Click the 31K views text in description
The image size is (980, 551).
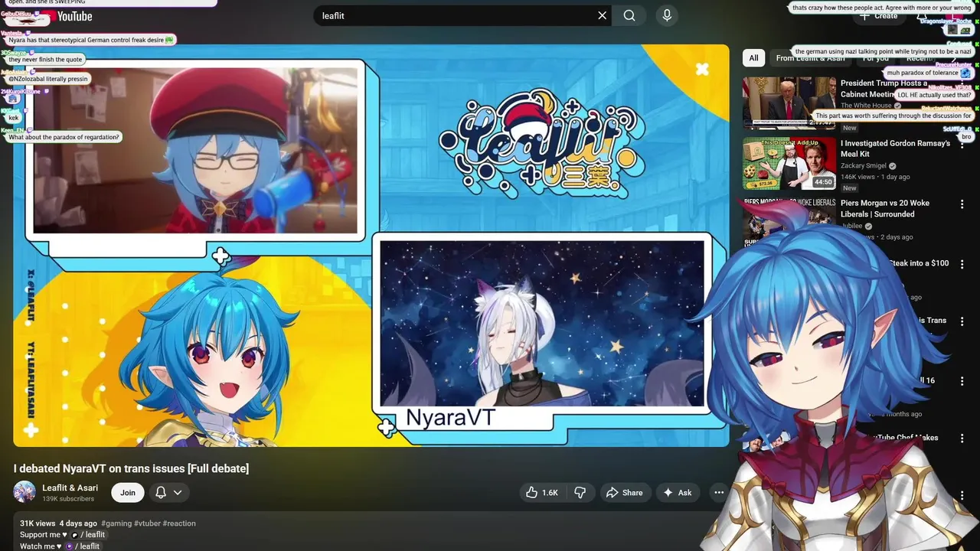(x=38, y=523)
